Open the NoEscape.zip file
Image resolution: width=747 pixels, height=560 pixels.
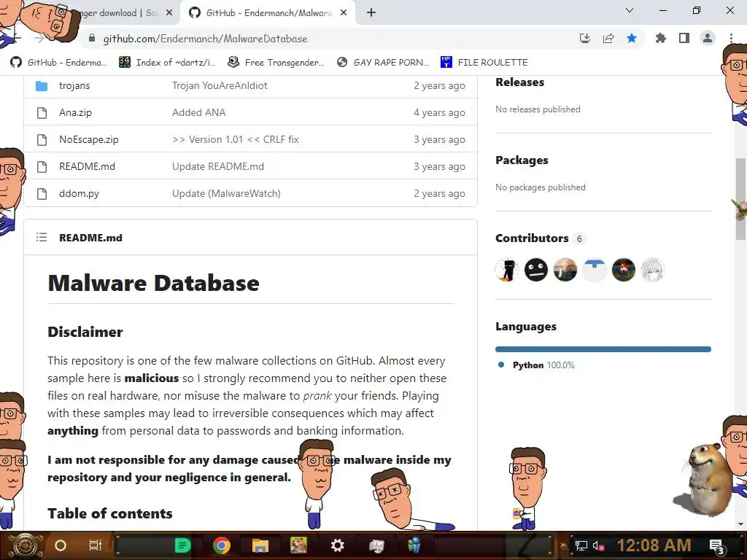tap(88, 139)
